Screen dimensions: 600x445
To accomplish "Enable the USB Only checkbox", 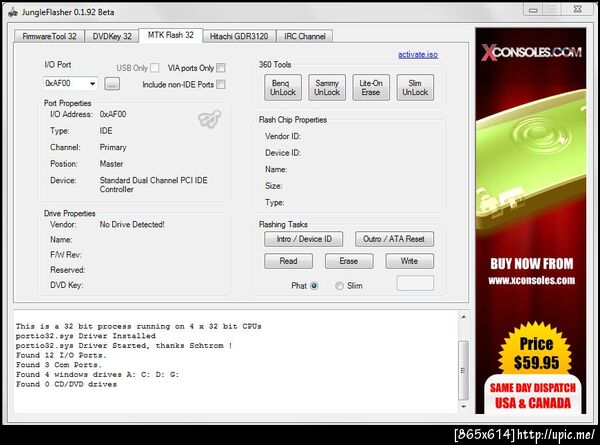I will click(155, 68).
